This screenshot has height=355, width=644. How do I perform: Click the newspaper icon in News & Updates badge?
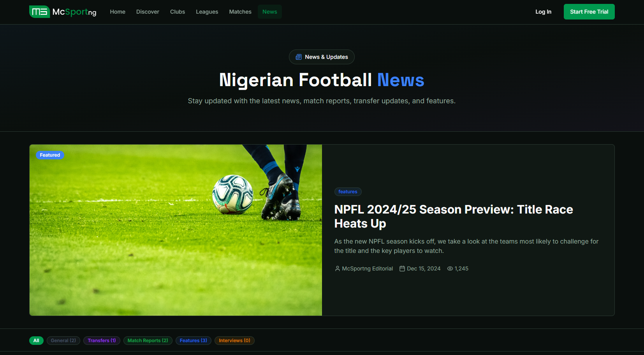(x=298, y=57)
